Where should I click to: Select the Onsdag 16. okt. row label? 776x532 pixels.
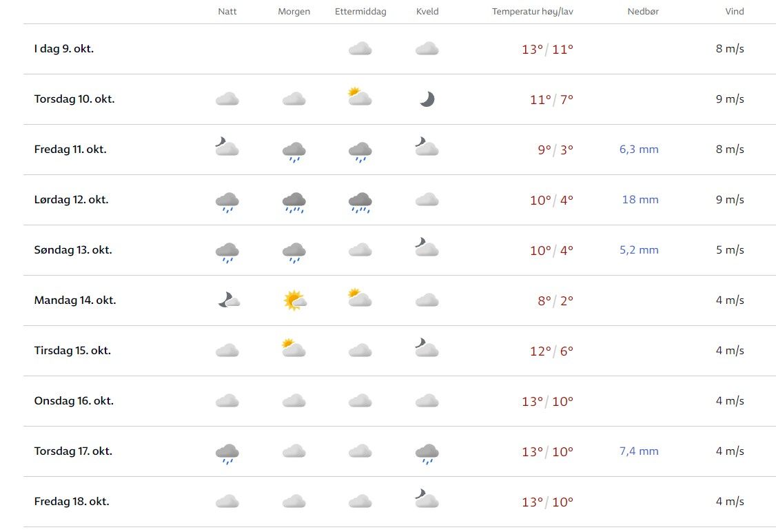(74, 401)
